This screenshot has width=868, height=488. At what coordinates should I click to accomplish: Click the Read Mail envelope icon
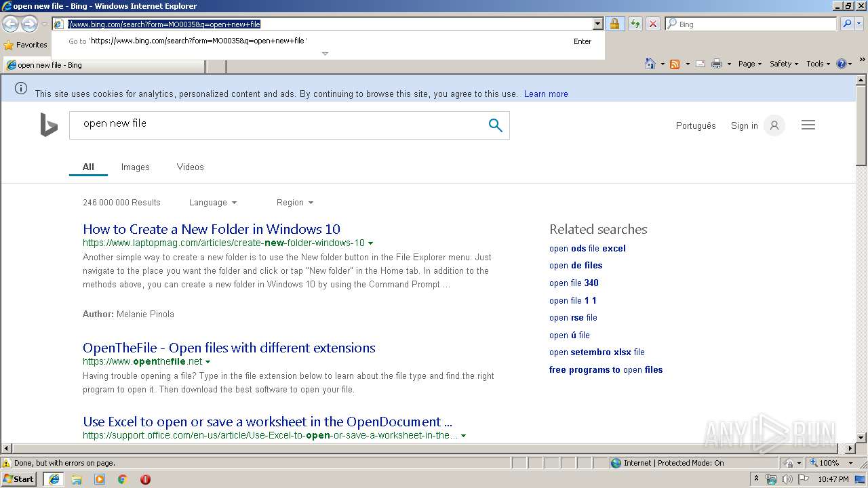700,64
